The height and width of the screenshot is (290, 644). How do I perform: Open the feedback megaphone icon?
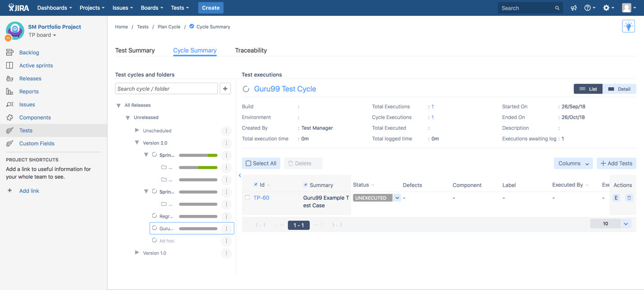(x=573, y=8)
